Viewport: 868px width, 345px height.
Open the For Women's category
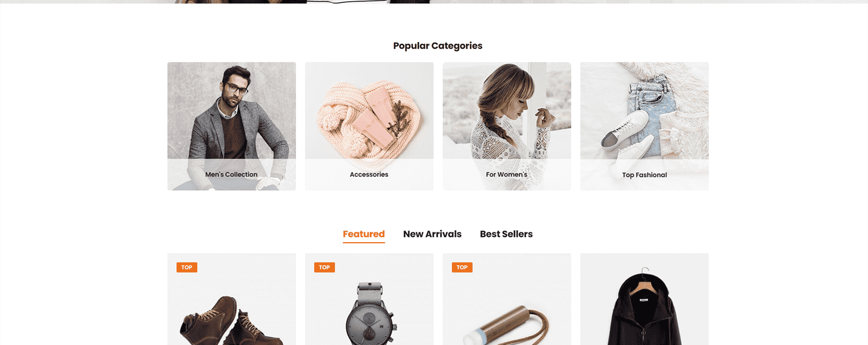pos(507,126)
